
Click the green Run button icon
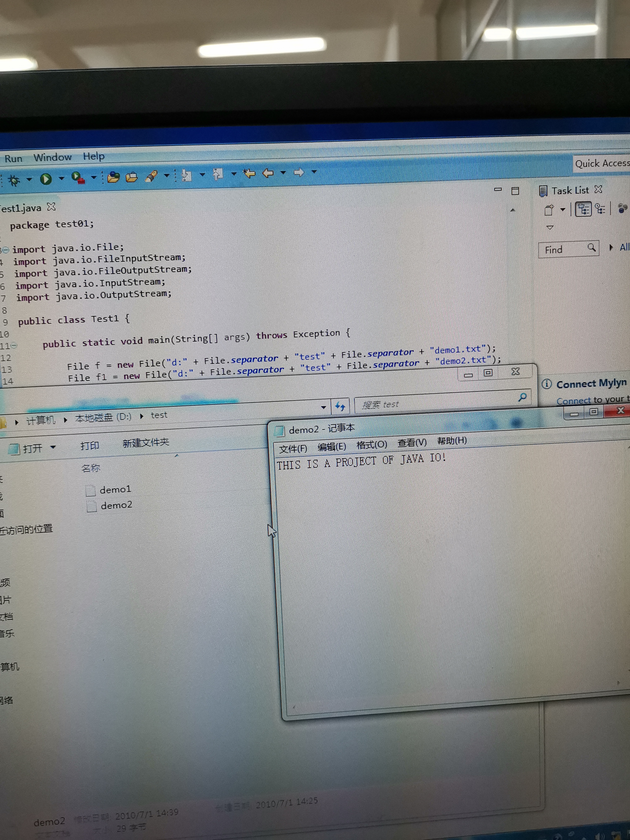point(46,179)
